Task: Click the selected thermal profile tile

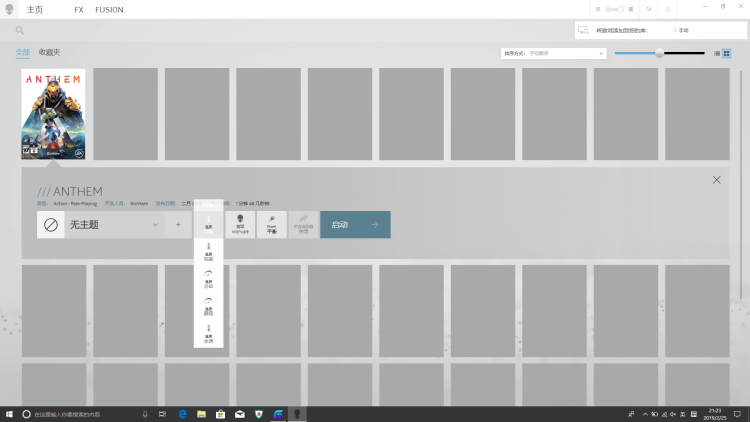Action: (209, 224)
